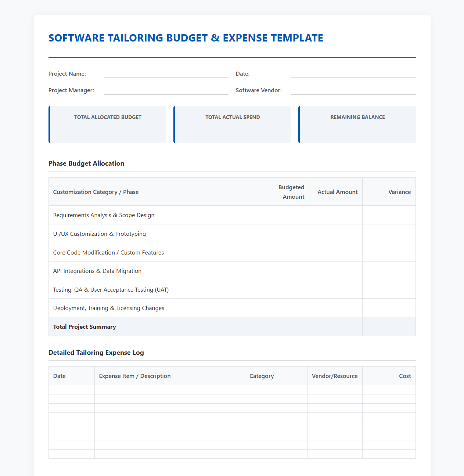Click the Project Name input line
Screen dimensions: 464x476
tap(166, 73)
